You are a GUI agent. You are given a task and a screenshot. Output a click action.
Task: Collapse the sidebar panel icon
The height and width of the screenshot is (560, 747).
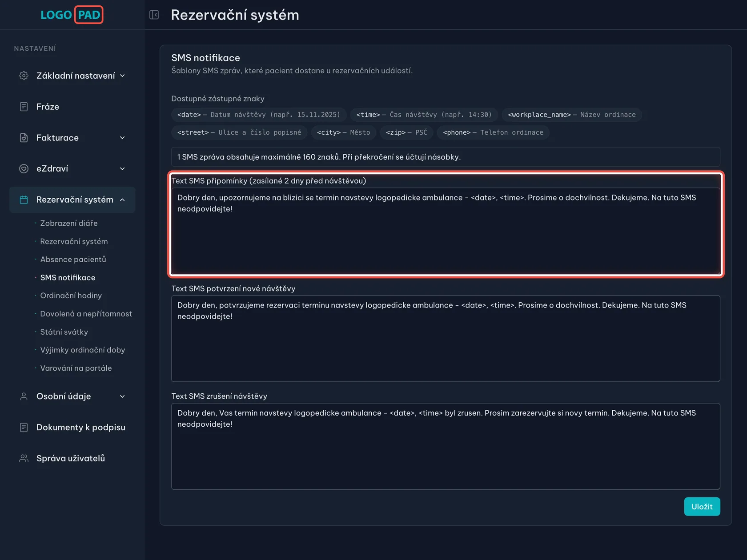coord(154,15)
